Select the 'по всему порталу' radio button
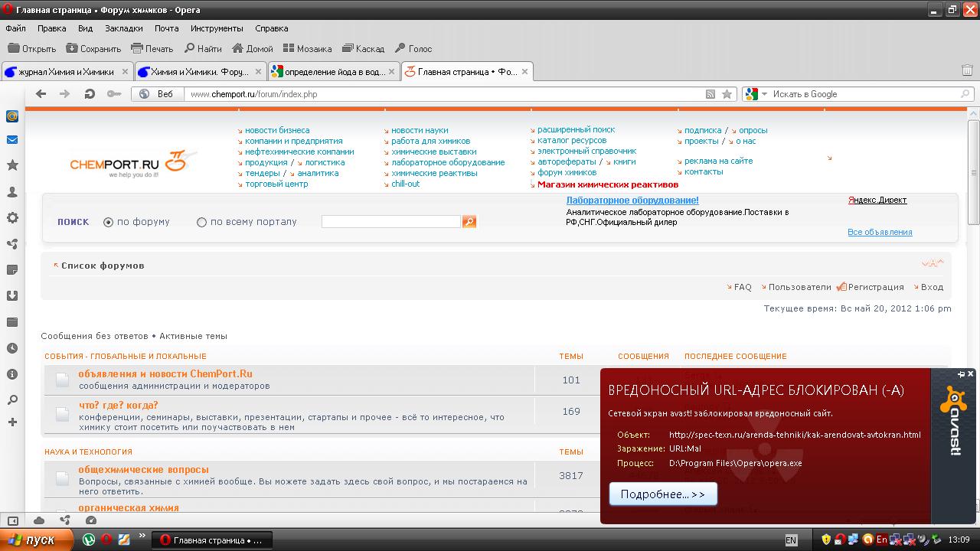The image size is (980, 551). 201,223
